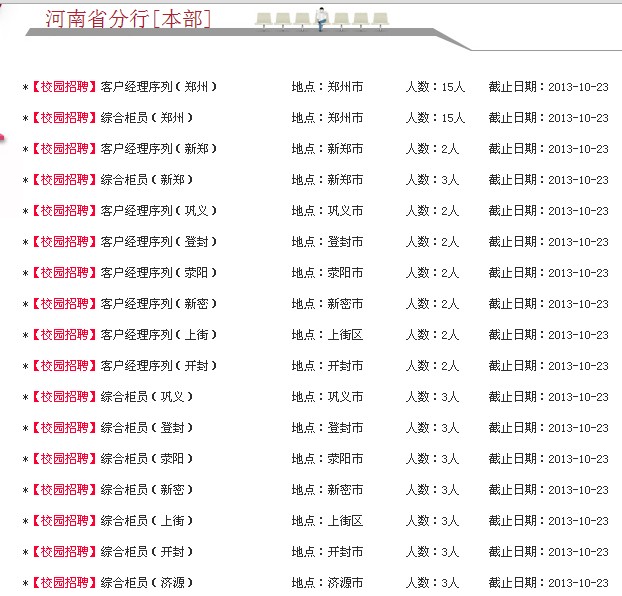Click 人数：3人 in 综合柜员（荥阳）row

point(432,458)
